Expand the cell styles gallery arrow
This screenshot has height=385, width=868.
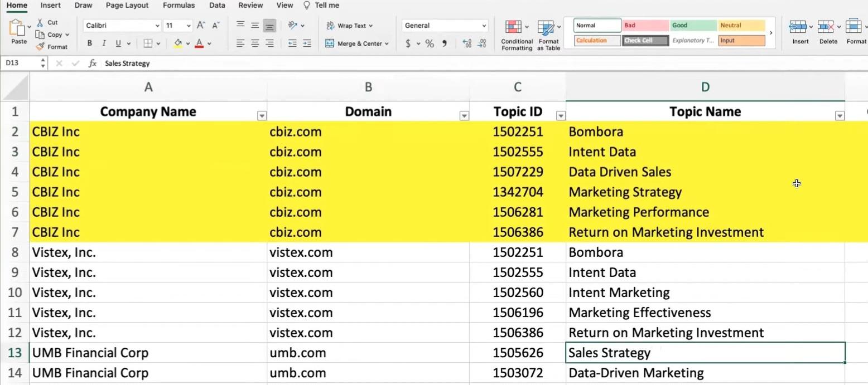(x=771, y=33)
